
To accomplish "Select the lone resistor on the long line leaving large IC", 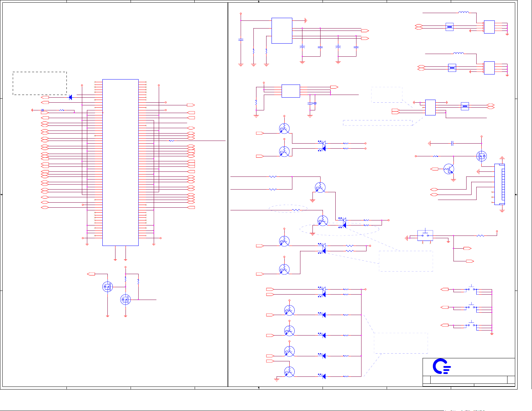I will pyautogui.click(x=172, y=141).
